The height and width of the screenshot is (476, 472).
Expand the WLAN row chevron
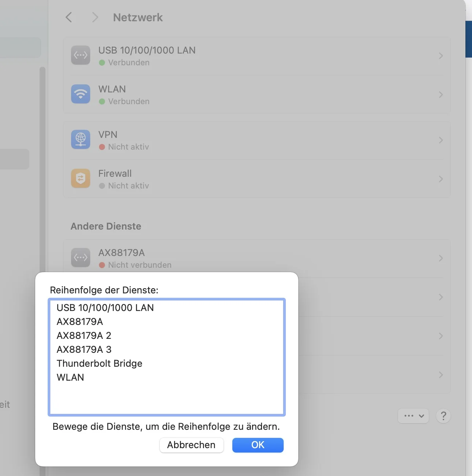point(441,95)
